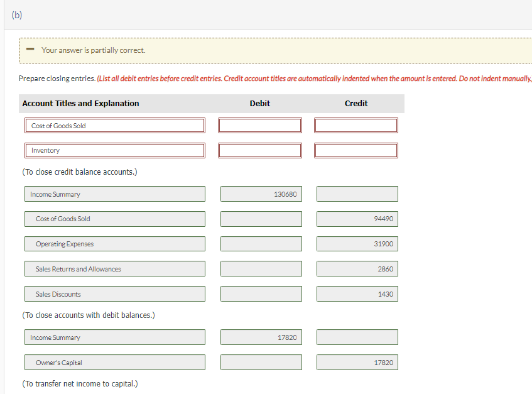Click the credit field showing 94490
This screenshot has height=394, width=532.
click(x=357, y=219)
